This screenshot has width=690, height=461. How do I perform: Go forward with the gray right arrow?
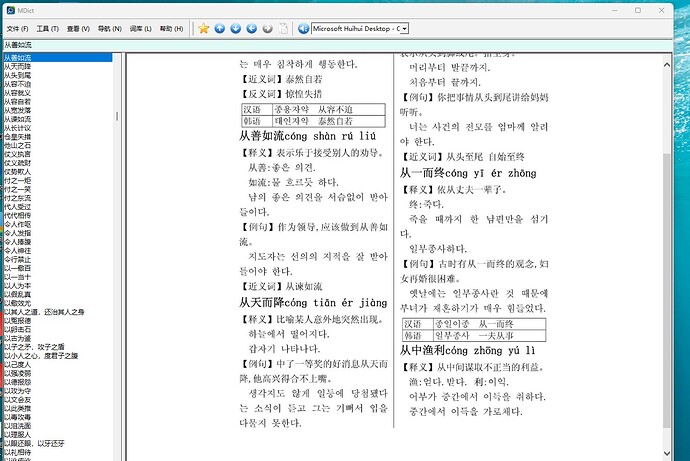coord(267,29)
